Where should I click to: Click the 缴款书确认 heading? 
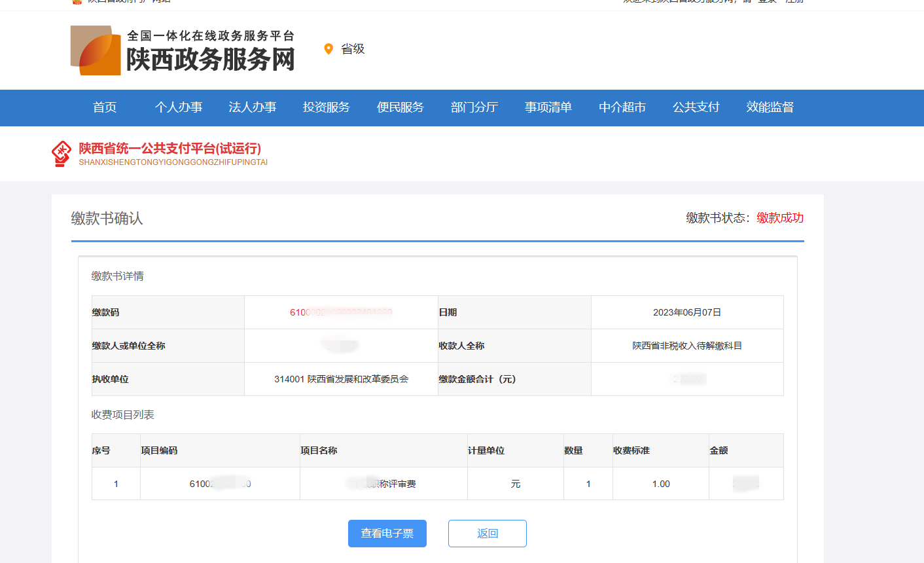107,219
